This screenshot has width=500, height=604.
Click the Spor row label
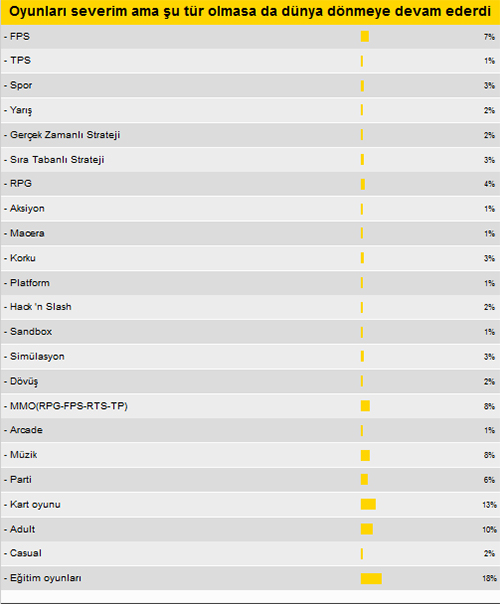pyautogui.click(x=18, y=85)
